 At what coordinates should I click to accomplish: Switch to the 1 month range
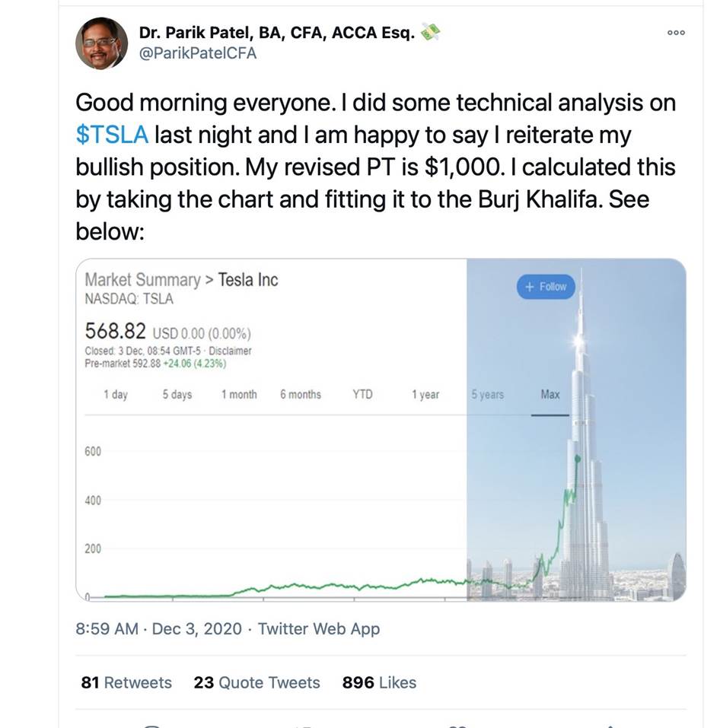[239, 395]
